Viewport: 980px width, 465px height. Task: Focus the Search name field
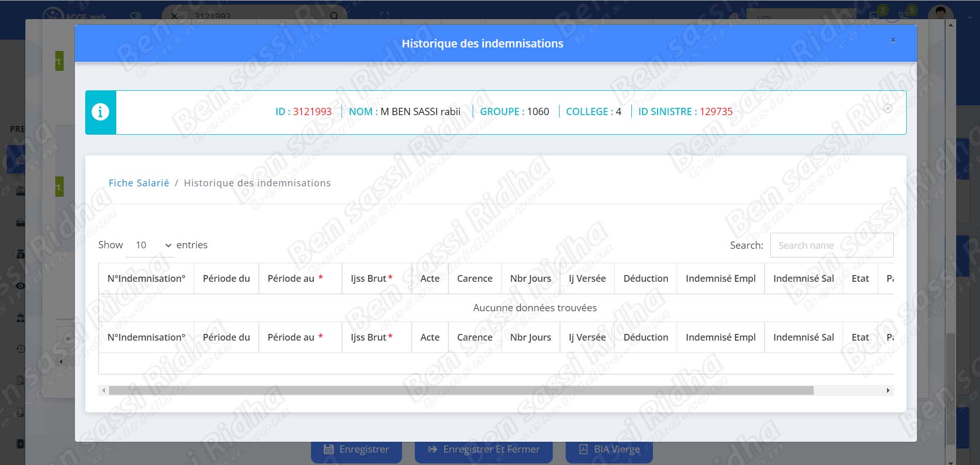point(831,245)
